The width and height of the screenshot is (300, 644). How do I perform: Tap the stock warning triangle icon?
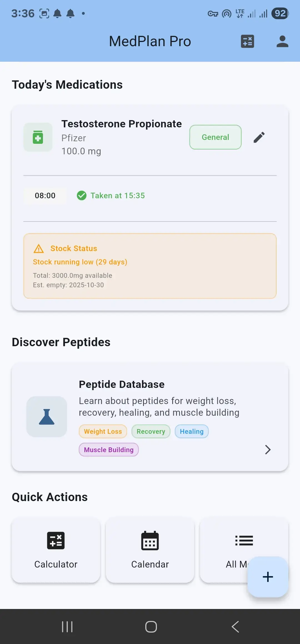39,249
